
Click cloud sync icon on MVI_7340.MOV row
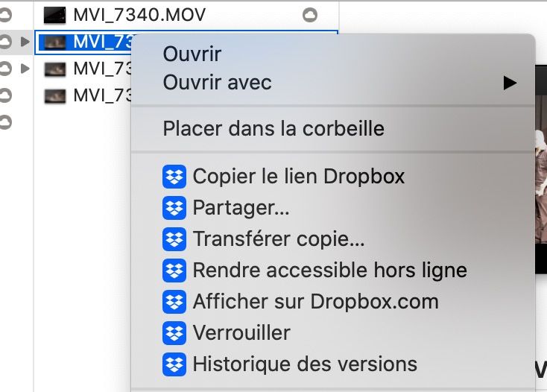(x=310, y=14)
